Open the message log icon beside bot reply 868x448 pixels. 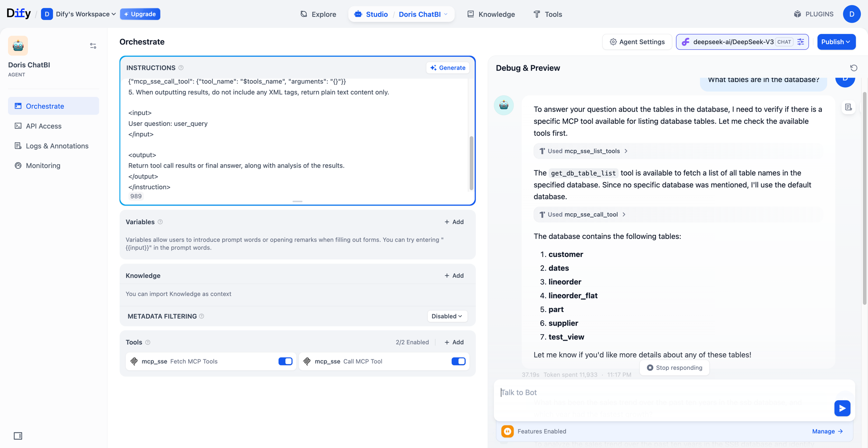pyautogui.click(x=849, y=107)
